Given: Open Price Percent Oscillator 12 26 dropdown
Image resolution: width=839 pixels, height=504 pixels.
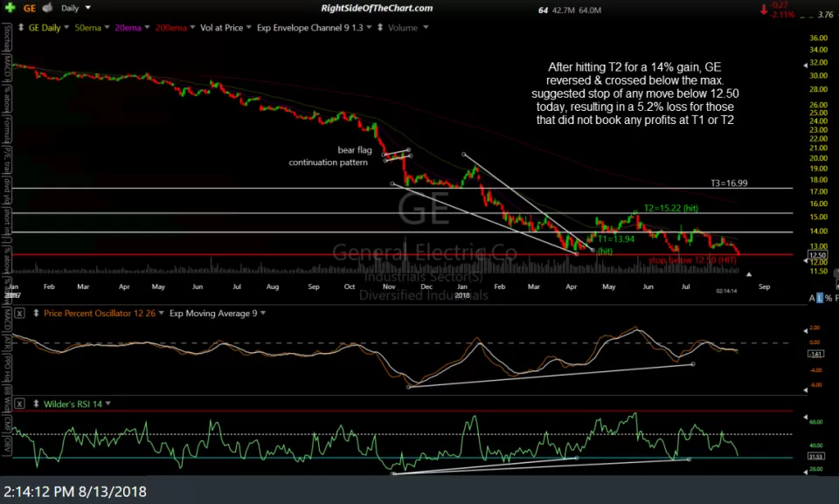Looking at the screenshot, I should coord(161,313).
